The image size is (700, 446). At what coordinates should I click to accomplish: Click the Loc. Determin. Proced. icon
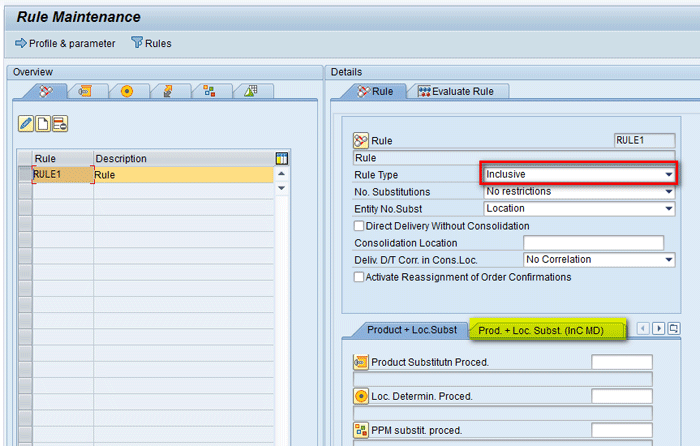pyautogui.click(x=361, y=396)
